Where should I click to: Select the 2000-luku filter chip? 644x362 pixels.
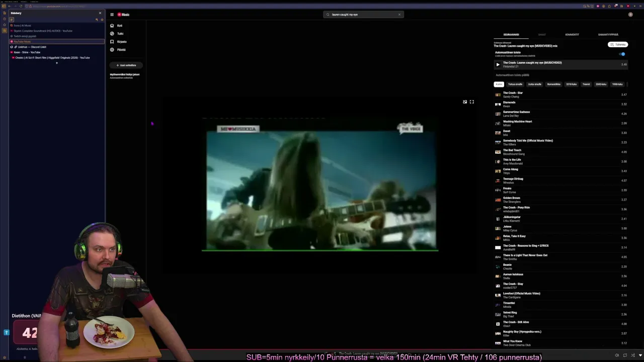pyautogui.click(x=601, y=84)
